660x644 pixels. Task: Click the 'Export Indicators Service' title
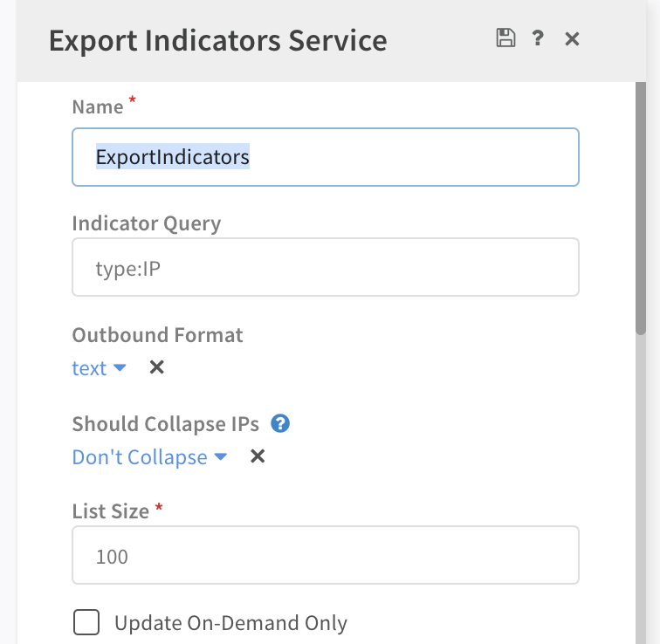coord(217,40)
